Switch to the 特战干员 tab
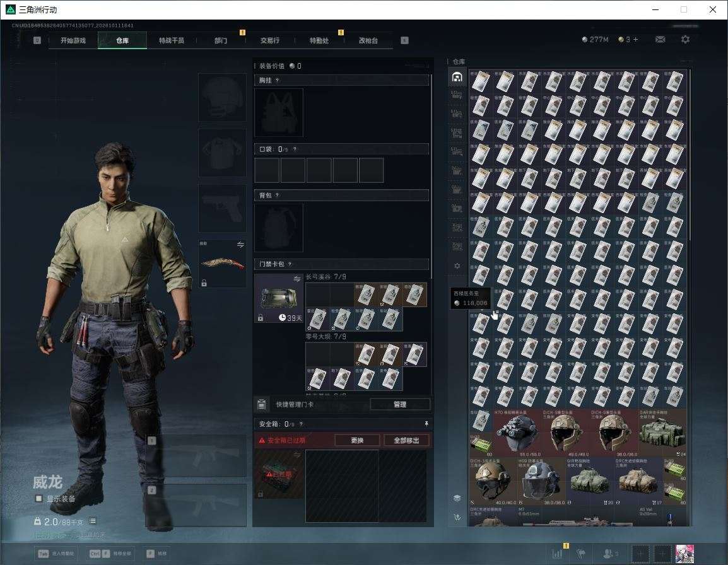Screen dimensions: 728x565 tap(172, 40)
